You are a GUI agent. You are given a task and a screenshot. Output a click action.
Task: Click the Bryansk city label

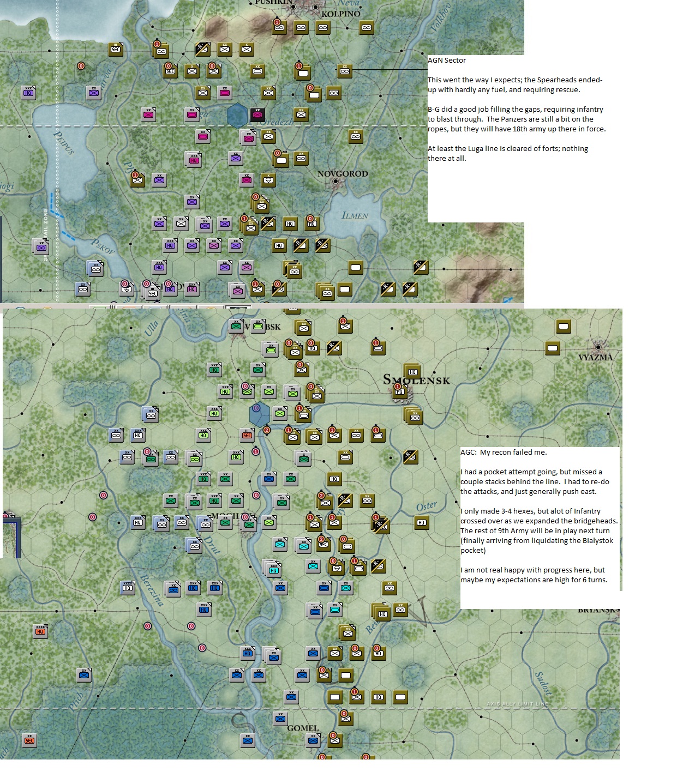(598, 610)
